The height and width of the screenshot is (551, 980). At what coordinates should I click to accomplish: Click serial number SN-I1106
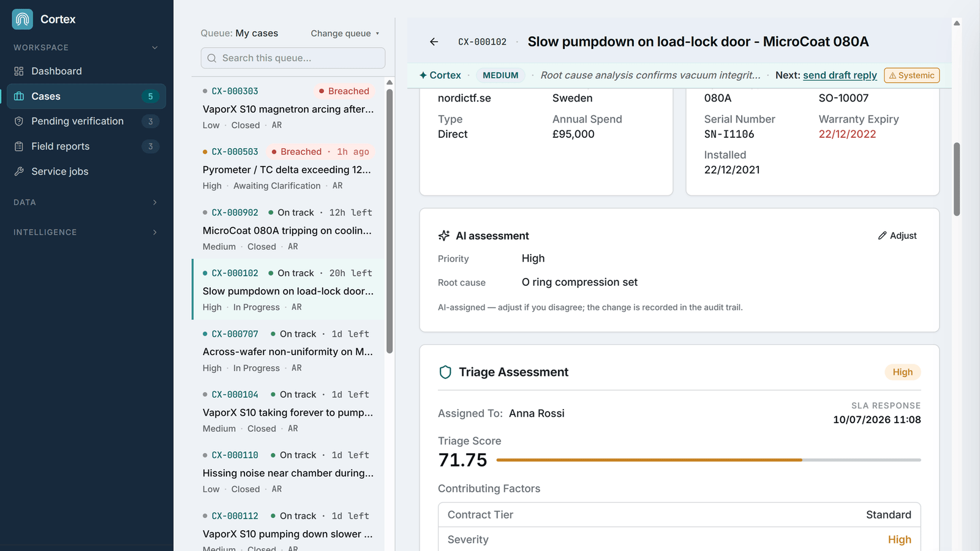pyautogui.click(x=729, y=134)
